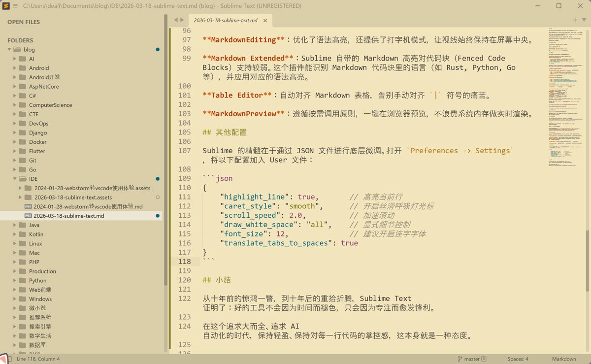Click the blog folder icon
Image resolution: width=591 pixels, height=364 pixels.
[17, 50]
